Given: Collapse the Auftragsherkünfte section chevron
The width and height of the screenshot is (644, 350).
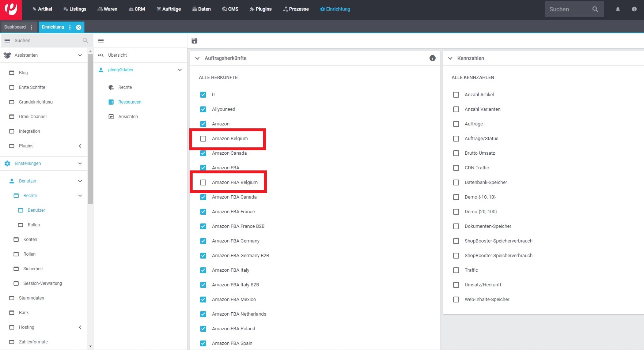Looking at the screenshot, I should pos(197,58).
